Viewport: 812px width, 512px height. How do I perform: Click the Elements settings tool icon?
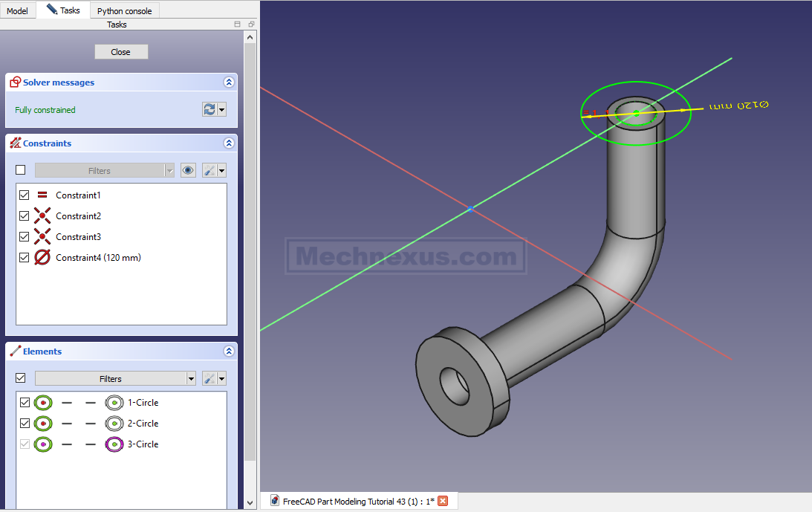pyautogui.click(x=210, y=379)
